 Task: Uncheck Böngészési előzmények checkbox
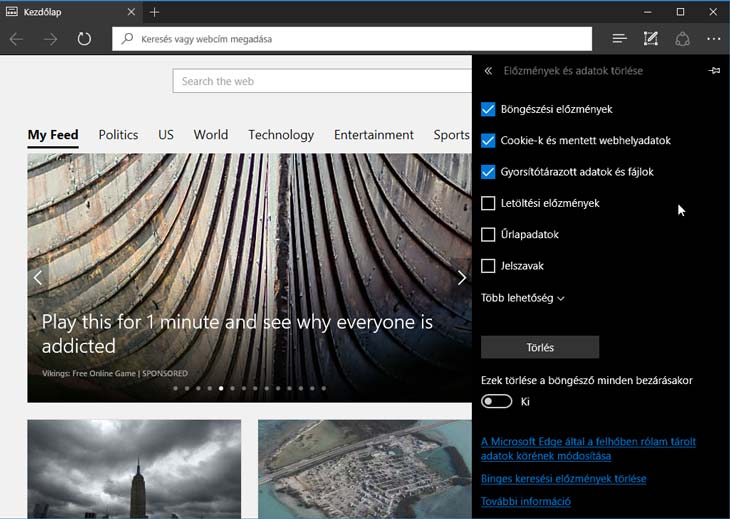click(488, 109)
